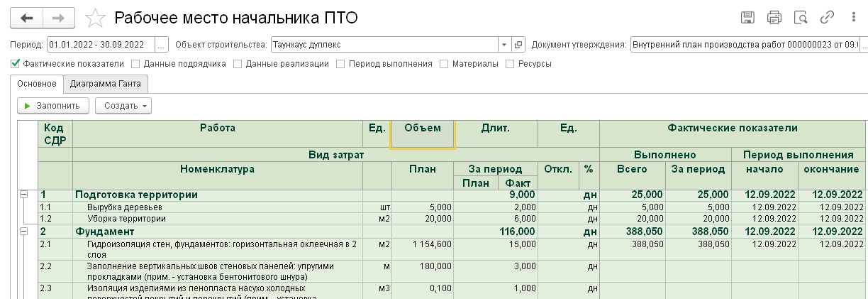Viewport: 868px width, 299px height.
Task: Copy link using the chain icon
Action: tap(827, 18)
